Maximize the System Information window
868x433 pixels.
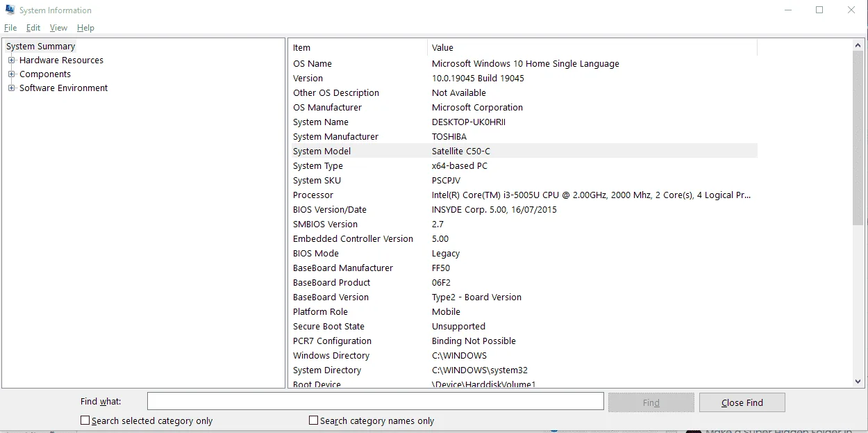pyautogui.click(x=819, y=10)
